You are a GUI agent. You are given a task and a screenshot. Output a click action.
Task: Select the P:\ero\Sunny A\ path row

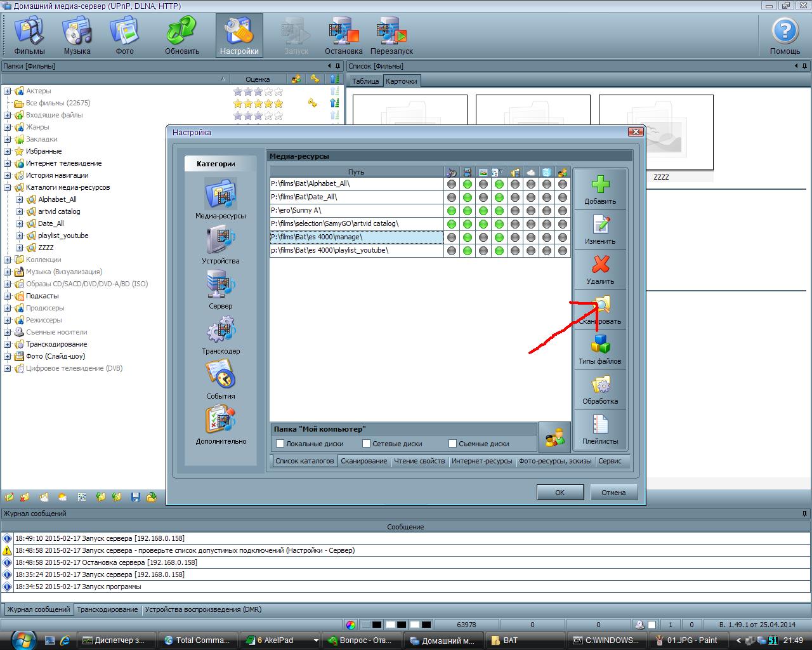coord(356,210)
